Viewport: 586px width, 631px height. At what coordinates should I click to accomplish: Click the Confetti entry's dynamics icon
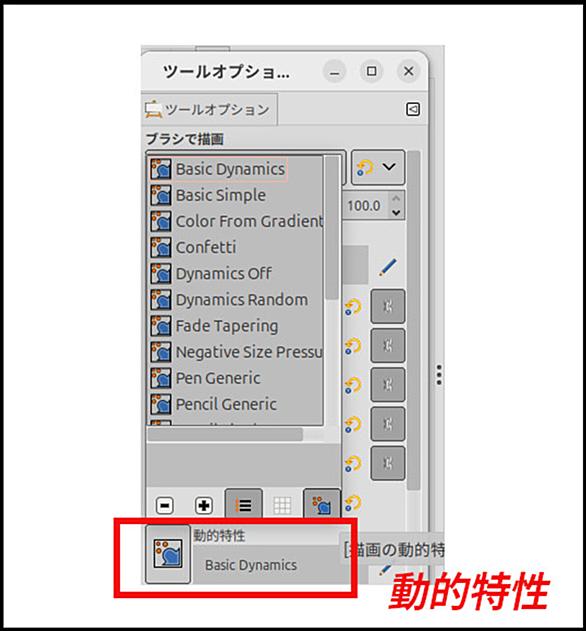(x=161, y=247)
